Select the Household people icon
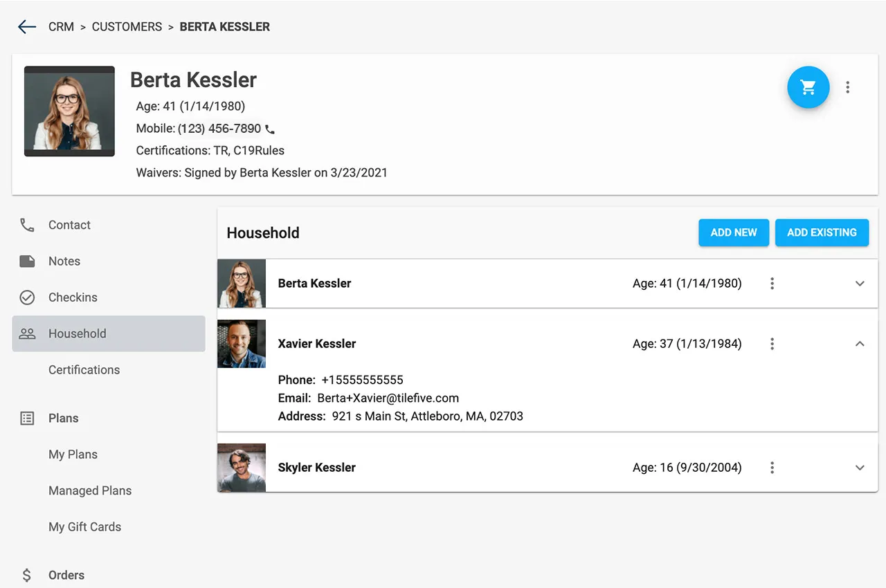 pyautogui.click(x=26, y=333)
